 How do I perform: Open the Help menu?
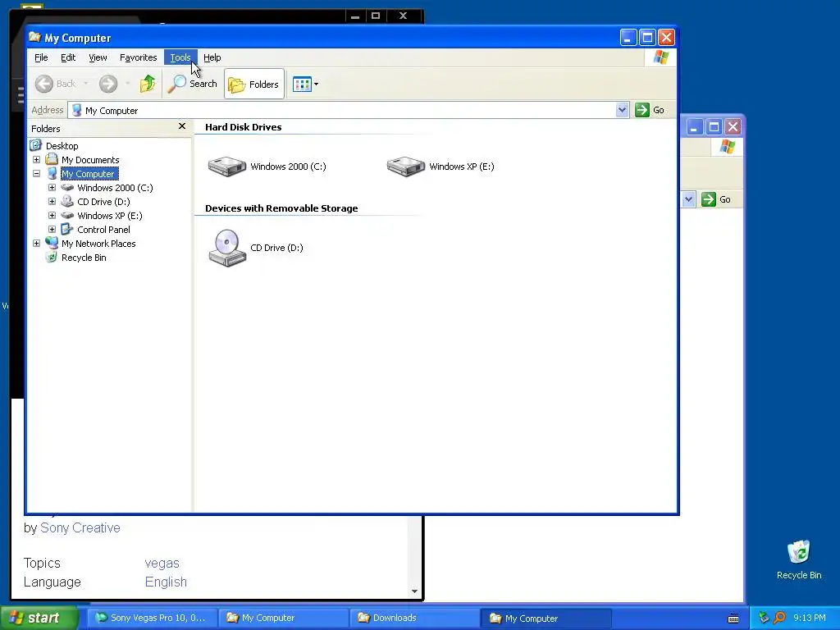[x=212, y=57]
